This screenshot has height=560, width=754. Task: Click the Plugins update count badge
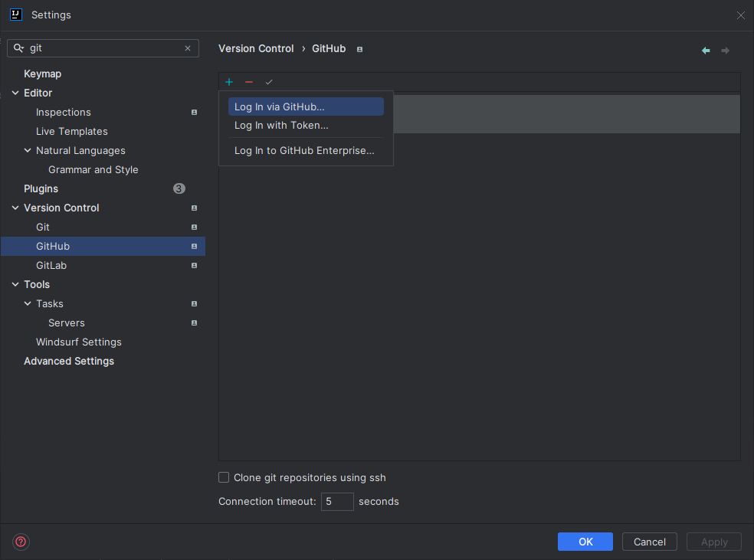click(179, 188)
